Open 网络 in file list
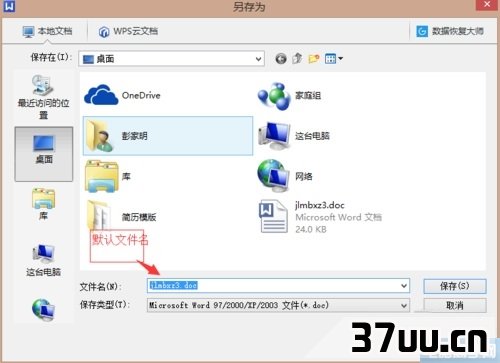500x363 pixels. [285, 176]
